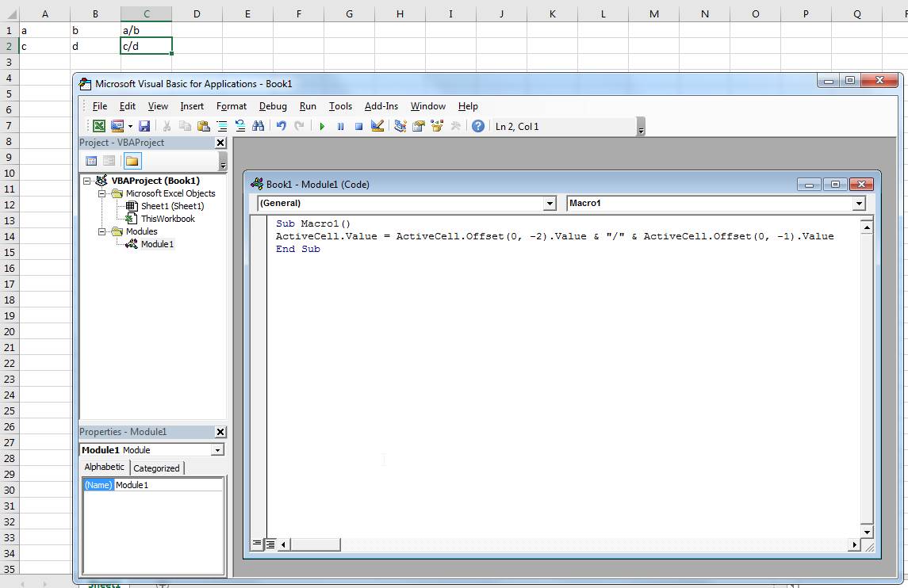Open the Tools menu
The width and height of the screenshot is (908, 588).
(340, 106)
